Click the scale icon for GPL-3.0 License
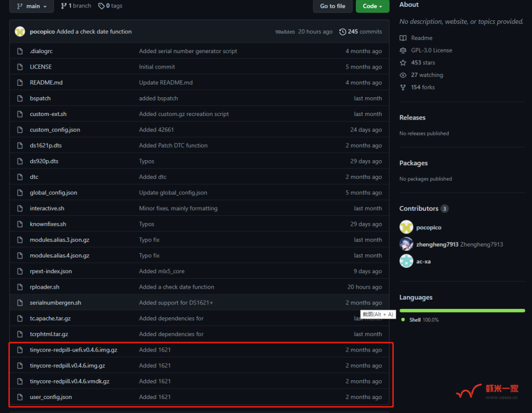Screen dimensions: 532x413 pos(403,50)
